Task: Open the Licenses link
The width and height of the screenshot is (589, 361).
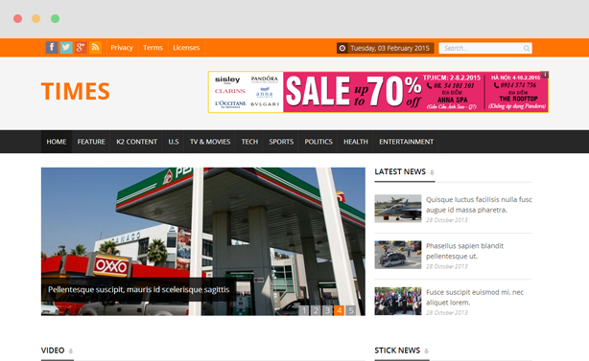Action: 186,48
